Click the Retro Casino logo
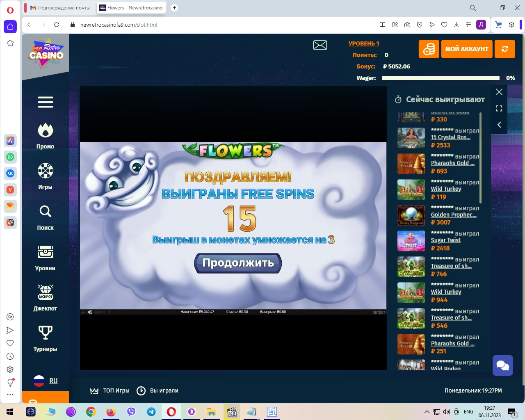This screenshot has height=420, width=525. 46,53
